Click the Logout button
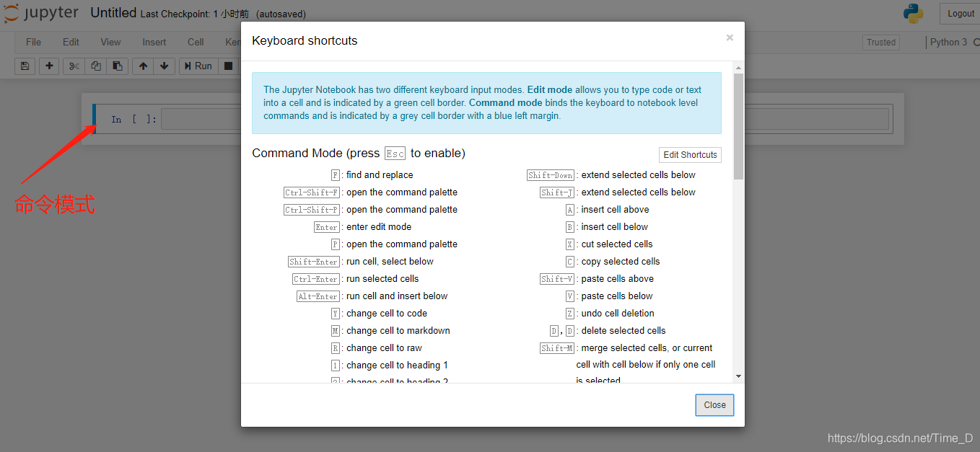Viewport: 980px width, 452px height. (x=961, y=14)
